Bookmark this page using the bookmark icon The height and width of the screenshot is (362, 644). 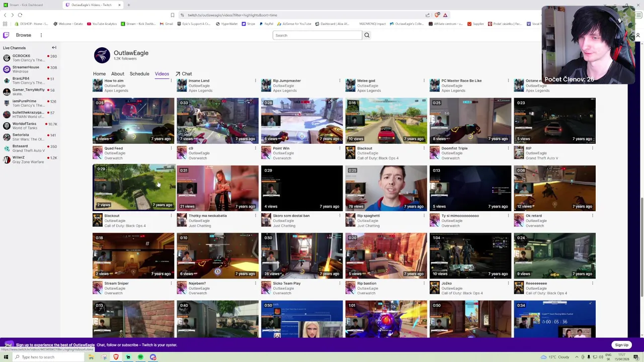tap(173, 15)
